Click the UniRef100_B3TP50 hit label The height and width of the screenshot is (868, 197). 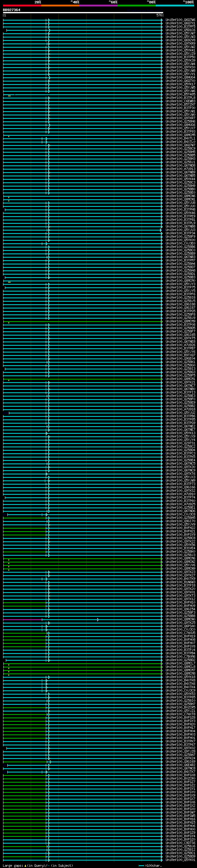[180, 57]
